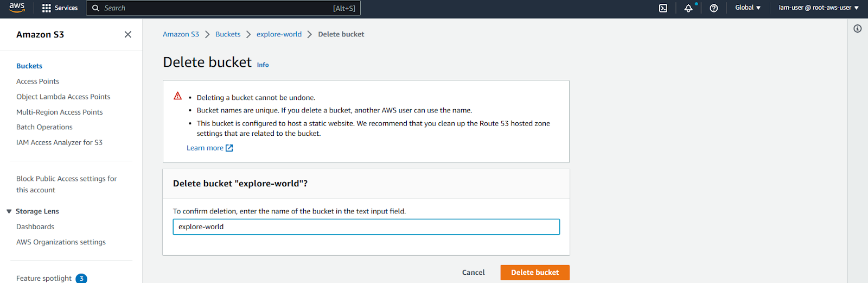The width and height of the screenshot is (868, 283).
Task: Close the Amazon S3 sidebar panel
Action: [x=128, y=34]
